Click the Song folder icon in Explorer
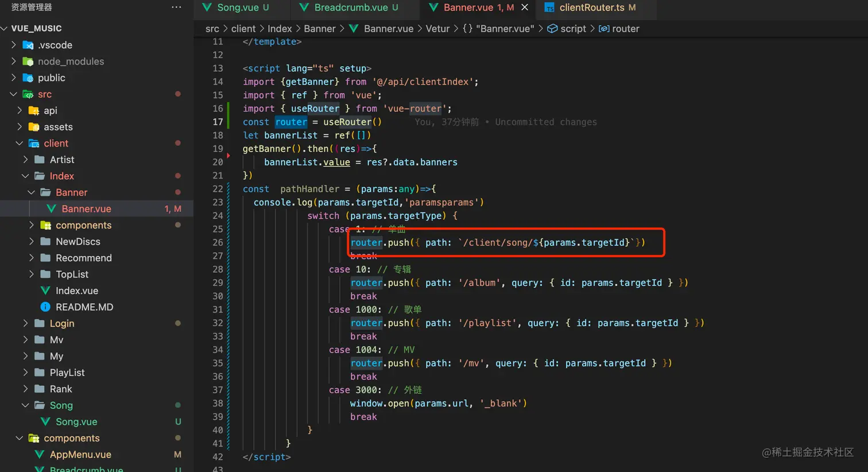The height and width of the screenshot is (472, 868). 40,405
